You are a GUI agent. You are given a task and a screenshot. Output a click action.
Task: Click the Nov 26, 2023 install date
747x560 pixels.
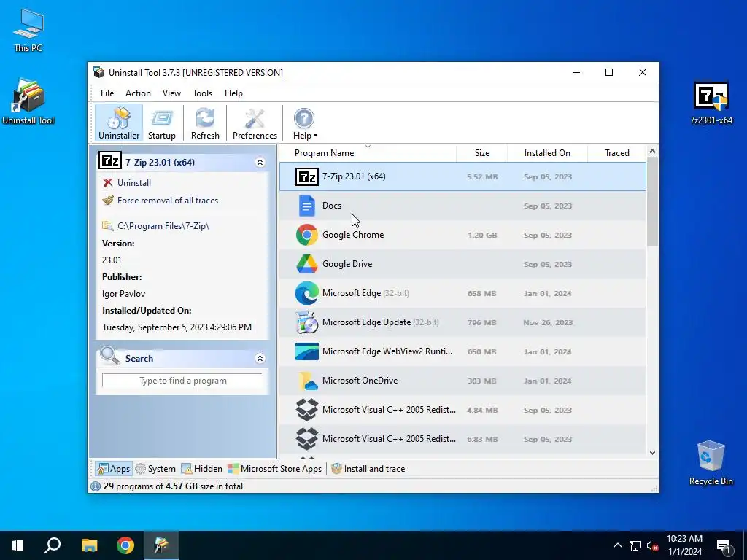coord(548,323)
